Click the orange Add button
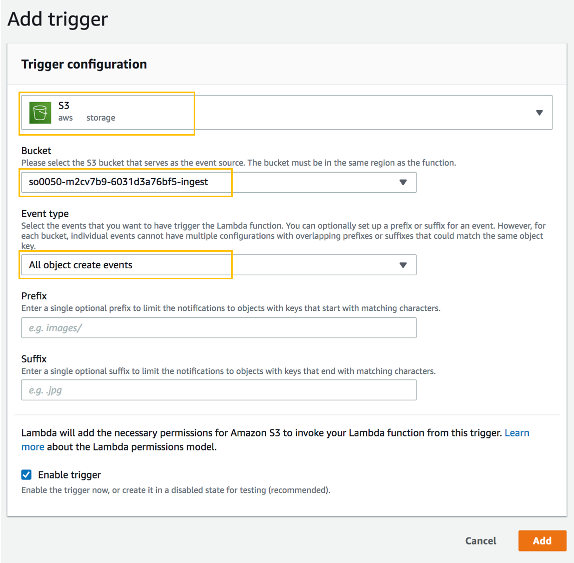574x563 pixels. coord(542,541)
